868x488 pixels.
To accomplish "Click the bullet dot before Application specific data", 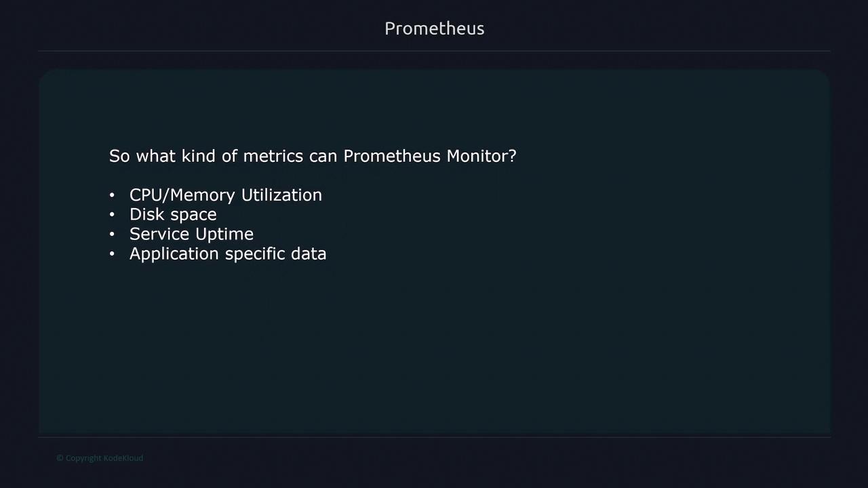I will click(x=112, y=255).
